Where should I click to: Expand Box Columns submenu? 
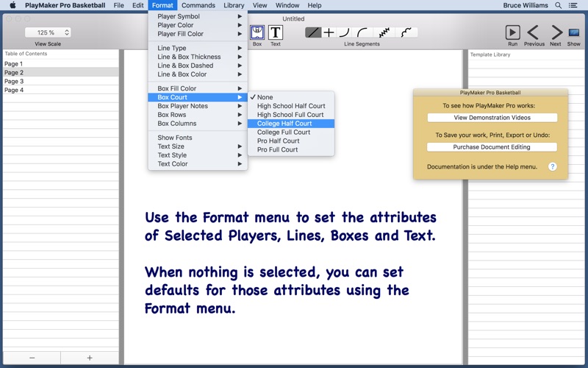coord(198,124)
